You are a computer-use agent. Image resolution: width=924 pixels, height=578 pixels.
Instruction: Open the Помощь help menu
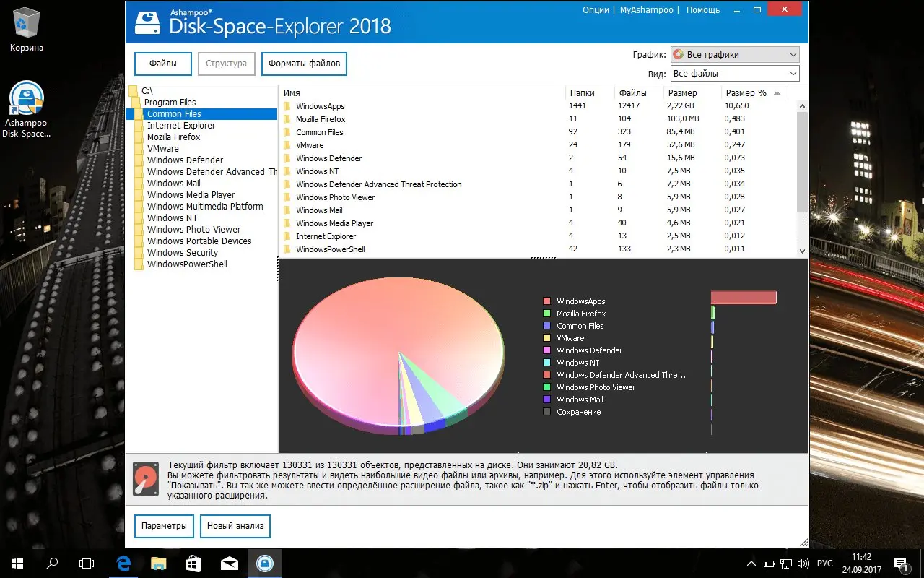point(703,10)
